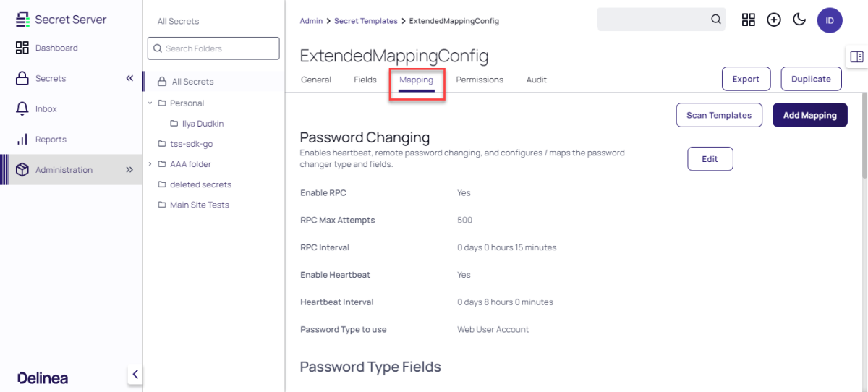868x392 pixels.
Task: Open Inbox via the bell icon
Action: point(22,108)
